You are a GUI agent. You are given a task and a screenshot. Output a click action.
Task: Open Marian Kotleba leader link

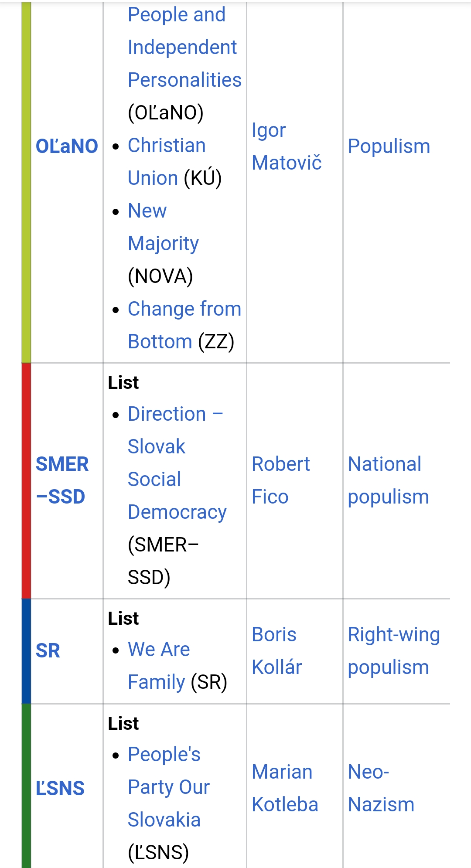(285, 788)
